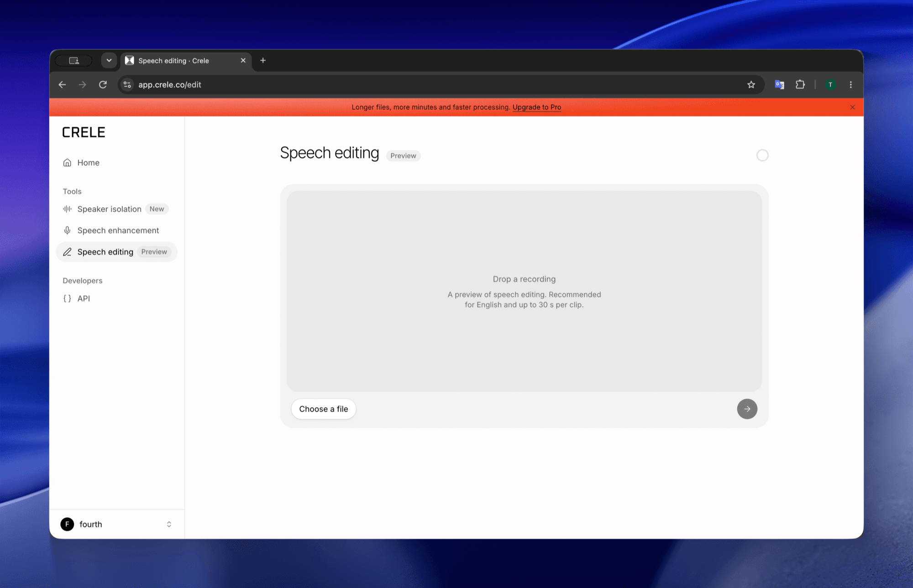Click the address bar showing app.crele.co/edit
Viewport: 913px width, 588px height.
pos(441,85)
